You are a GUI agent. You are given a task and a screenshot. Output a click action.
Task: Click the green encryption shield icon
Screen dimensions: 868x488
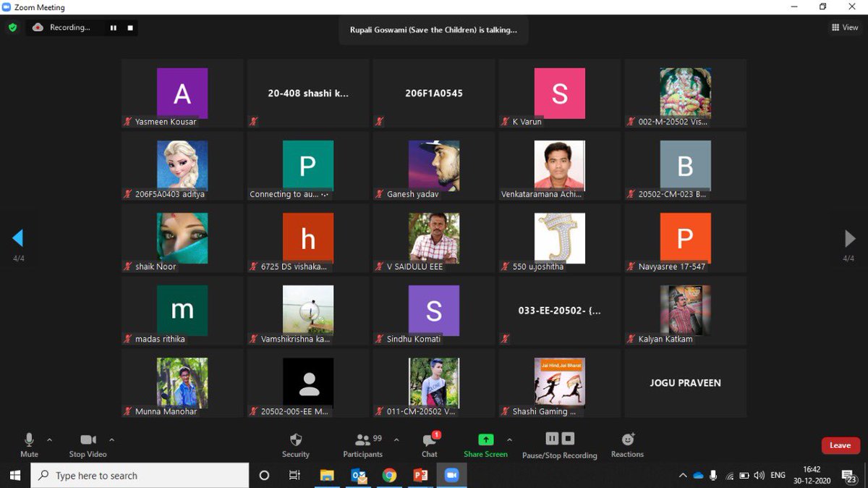point(12,28)
